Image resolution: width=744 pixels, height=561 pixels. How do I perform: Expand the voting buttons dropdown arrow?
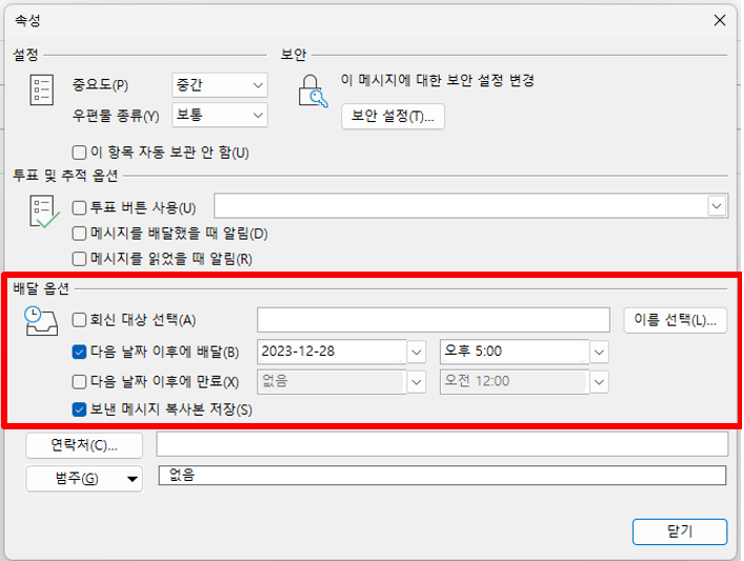tap(716, 206)
